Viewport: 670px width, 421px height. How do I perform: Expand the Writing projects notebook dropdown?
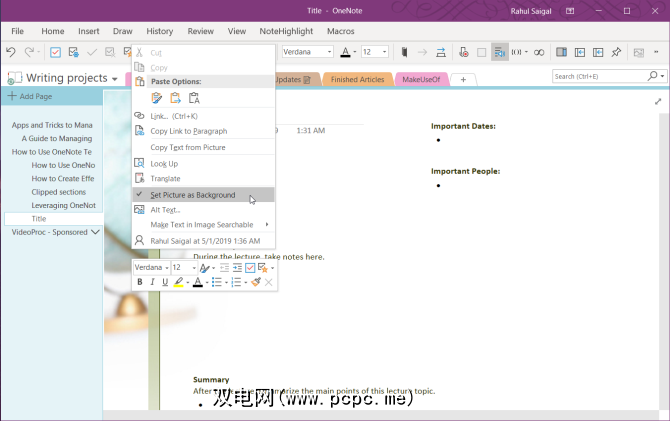tap(115, 79)
